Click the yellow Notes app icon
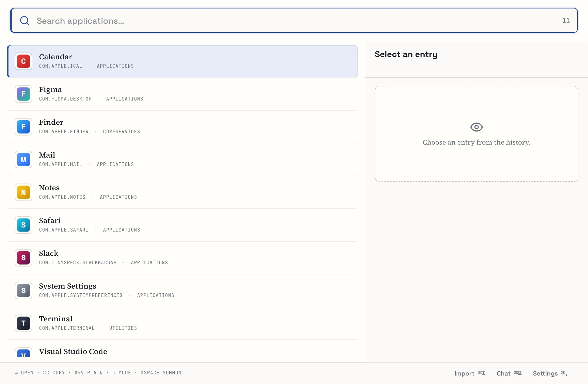 click(23, 192)
